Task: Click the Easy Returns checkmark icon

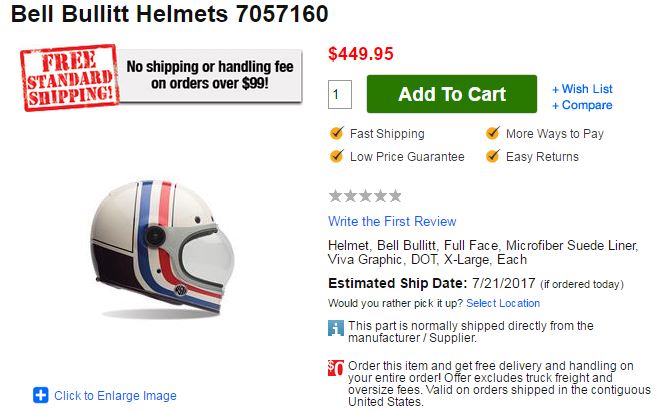Action: (x=493, y=156)
